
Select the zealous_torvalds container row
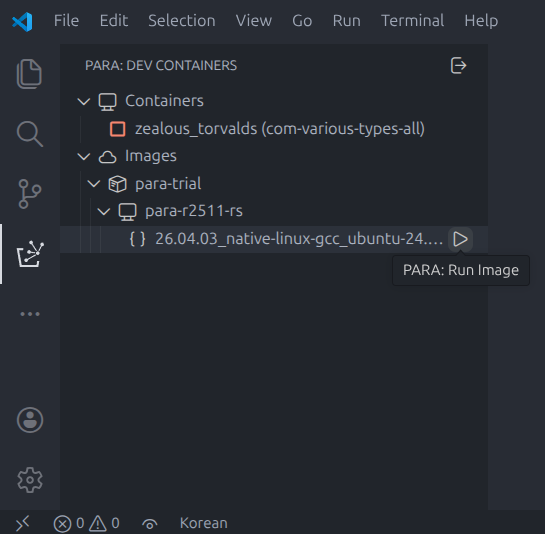tap(274, 129)
